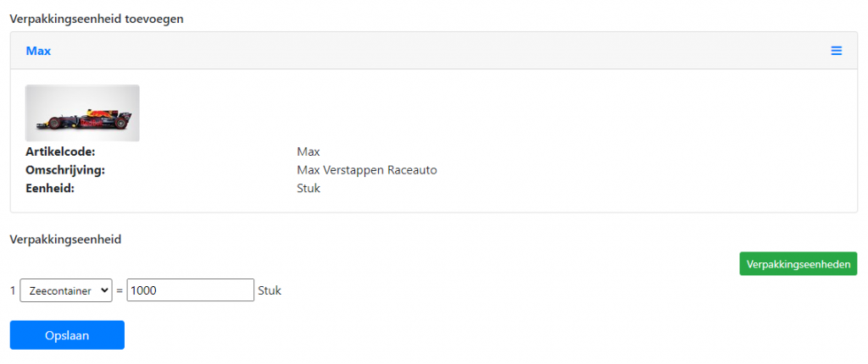This screenshot has height=364, width=868.
Task: Expand the Zeecontainer packaging unit dropdown
Action: tap(66, 290)
